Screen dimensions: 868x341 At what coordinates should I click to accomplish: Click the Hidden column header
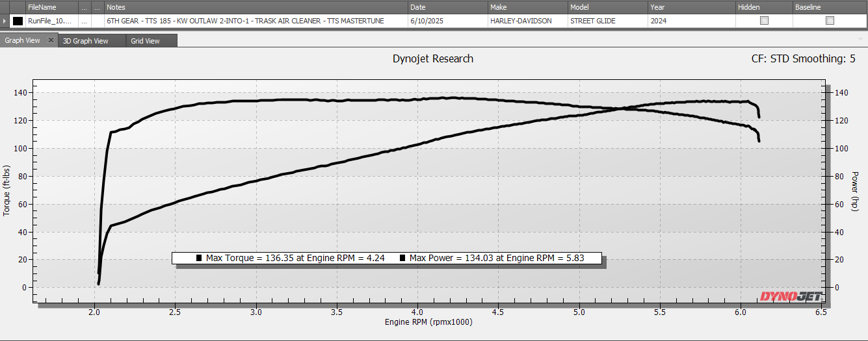[764, 7]
